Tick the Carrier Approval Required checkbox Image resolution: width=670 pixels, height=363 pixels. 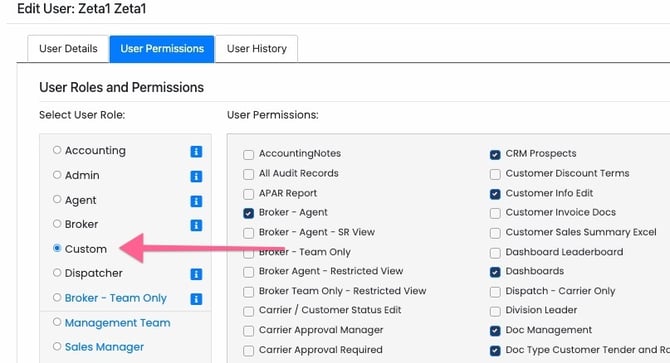tap(248, 351)
